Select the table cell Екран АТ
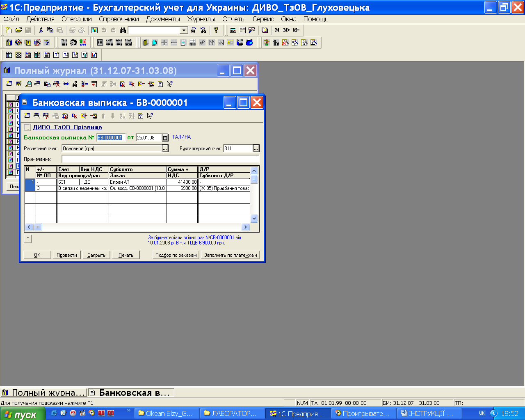The height and width of the screenshot is (420, 525). [x=137, y=182]
